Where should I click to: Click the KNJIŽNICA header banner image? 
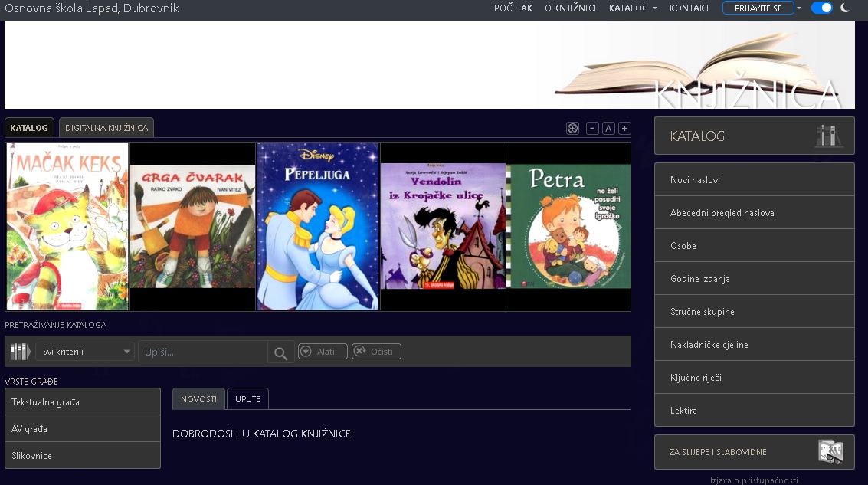[x=430, y=65]
